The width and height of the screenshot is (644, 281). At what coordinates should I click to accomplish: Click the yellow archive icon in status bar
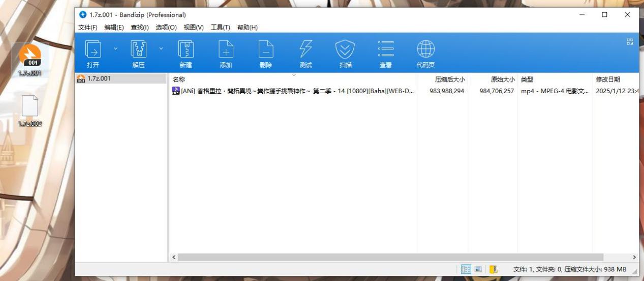point(493,269)
